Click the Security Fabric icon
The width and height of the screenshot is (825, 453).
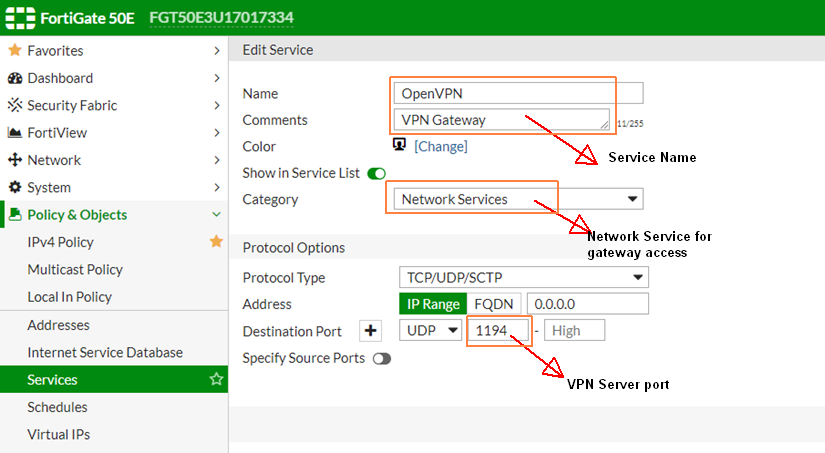(15, 105)
